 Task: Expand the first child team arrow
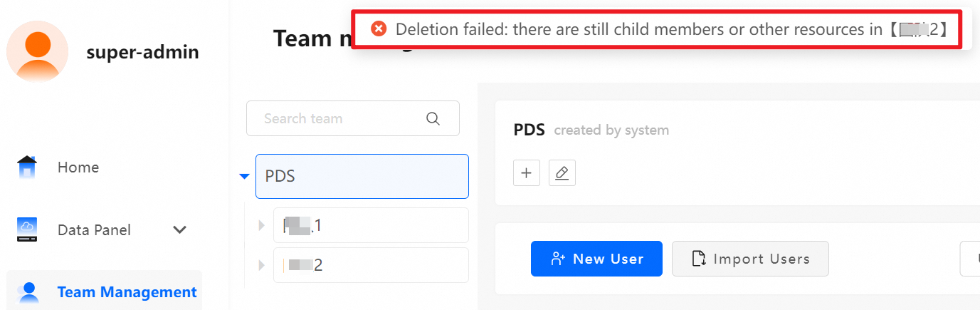click(x=261, y=226)
